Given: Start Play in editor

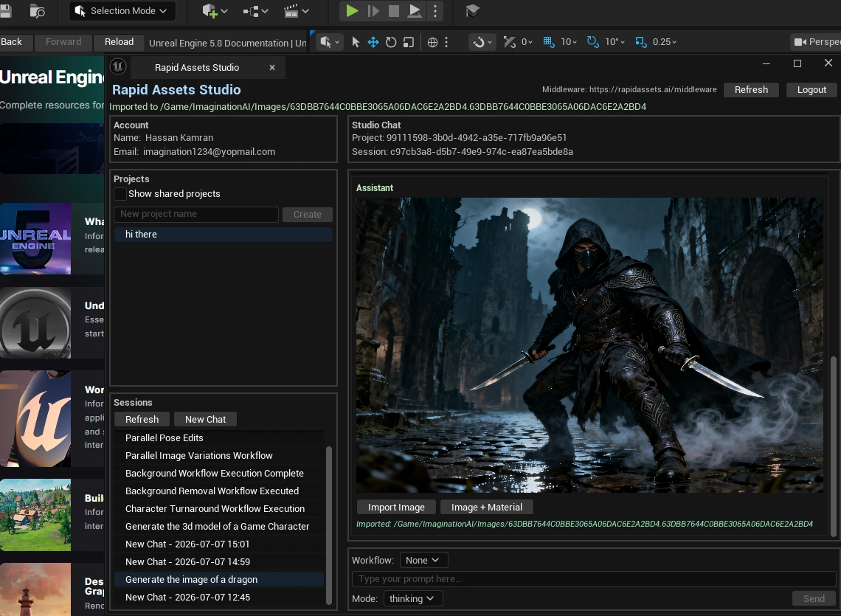Looking at the screenshot, I should (352, 11).
